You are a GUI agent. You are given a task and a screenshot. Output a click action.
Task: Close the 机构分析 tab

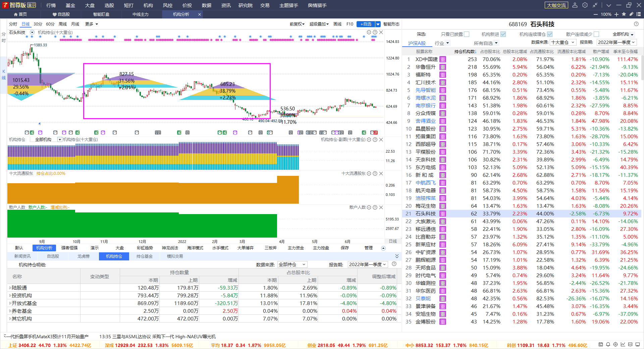[200, 14]
